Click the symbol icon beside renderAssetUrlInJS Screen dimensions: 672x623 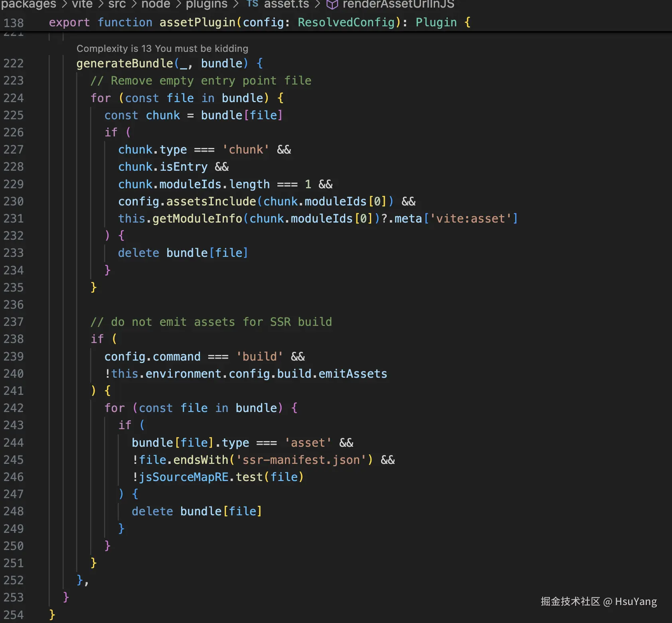coord(332,4)
